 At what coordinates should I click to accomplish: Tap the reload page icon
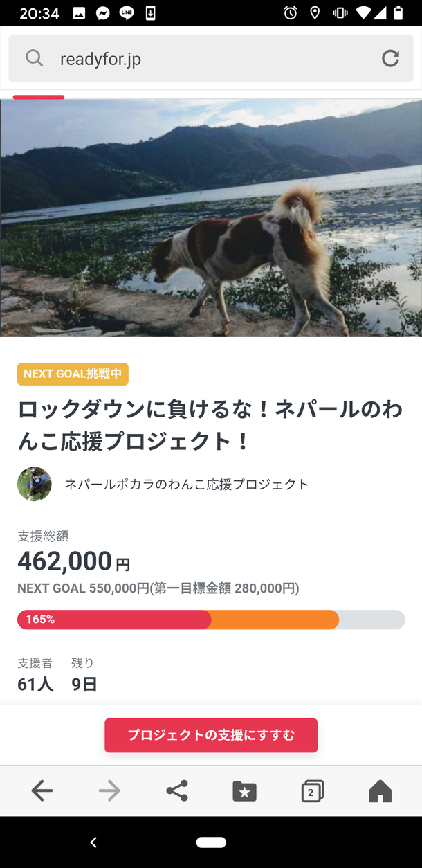point(390,59)
